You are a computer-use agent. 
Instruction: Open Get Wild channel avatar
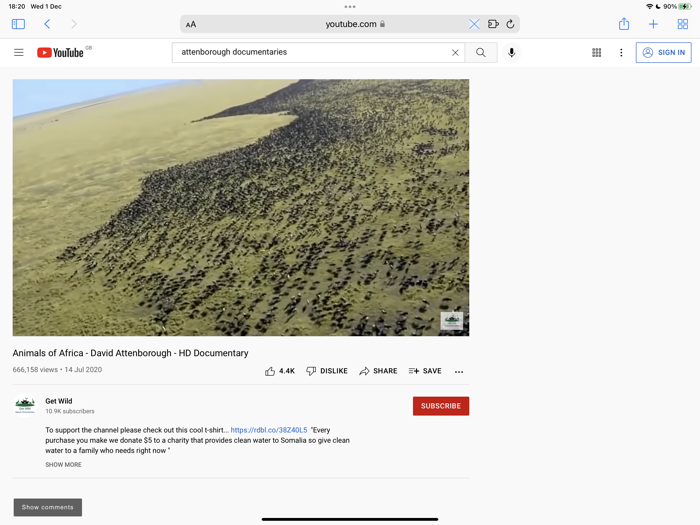point(25,404)
